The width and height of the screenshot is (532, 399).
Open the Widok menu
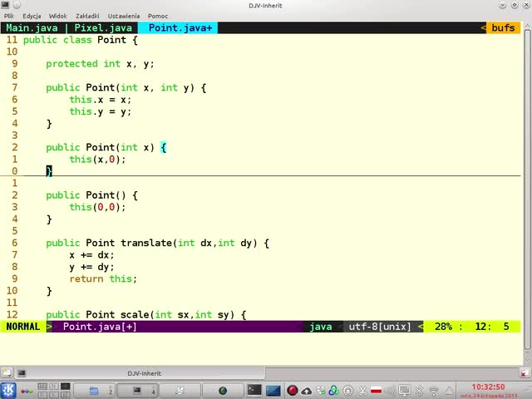pyautogui.click(x=58, y=16)
